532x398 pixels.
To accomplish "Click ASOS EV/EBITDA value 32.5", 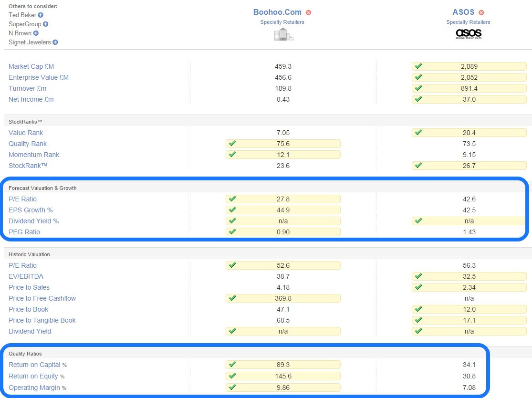I will coord(469,276).
